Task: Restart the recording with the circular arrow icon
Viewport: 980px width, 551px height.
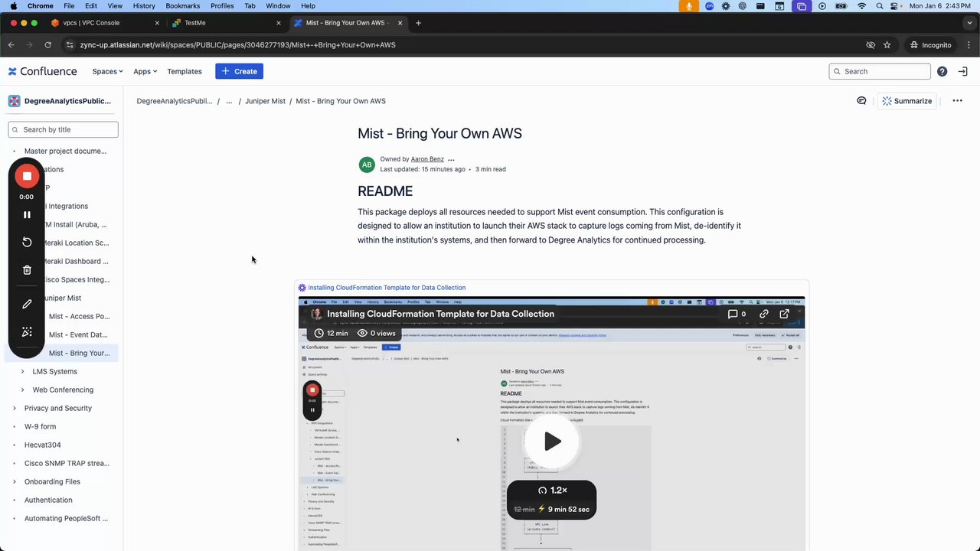Action: point(27,242)
